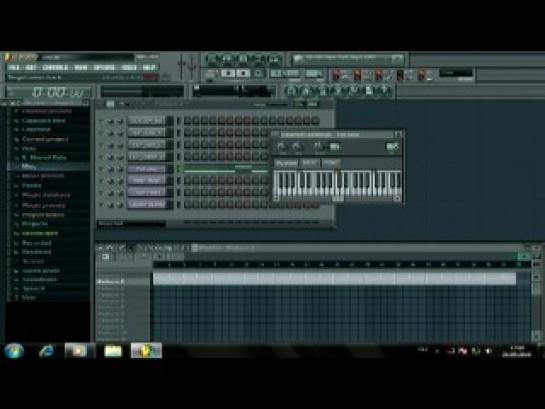
Task: Expand the Plugin presets browser folder
Action: (x=44, y=205)
